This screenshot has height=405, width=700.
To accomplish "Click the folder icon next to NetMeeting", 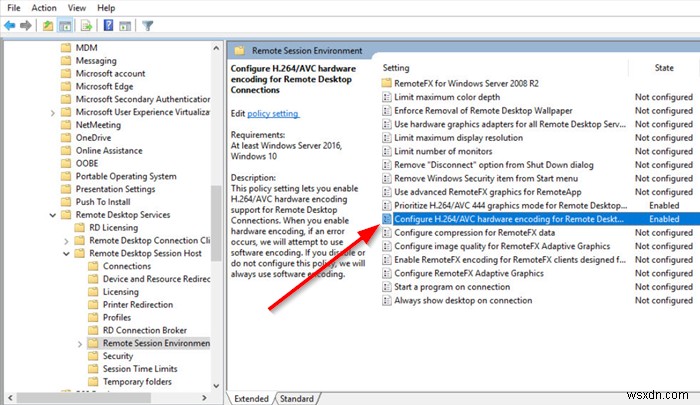I will point(66,125).
